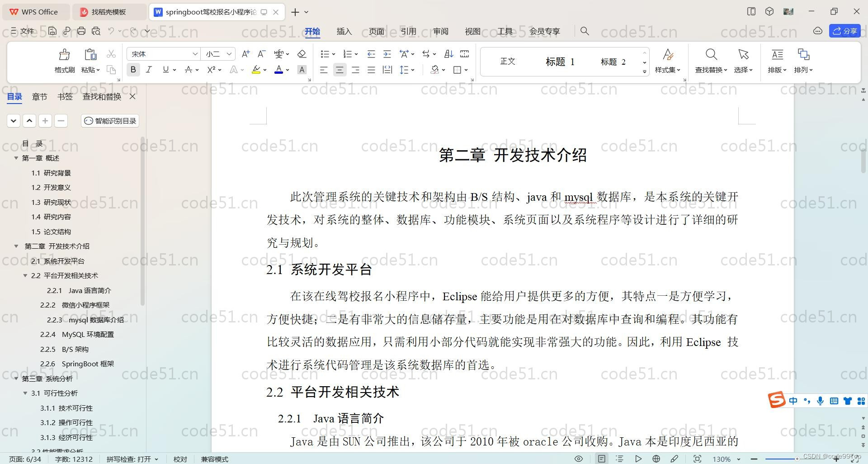
Task: Click the text highlight color swatch
Action: (x=256, y=70)
